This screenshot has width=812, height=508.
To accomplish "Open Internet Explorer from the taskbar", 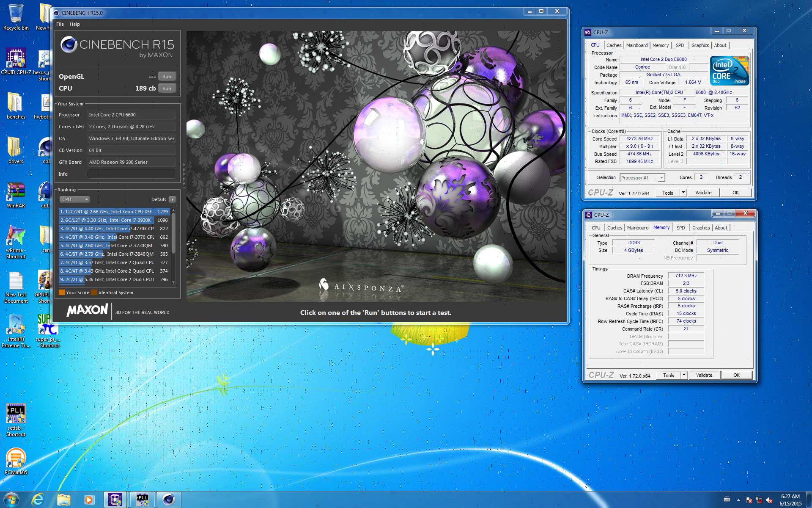I will point(38,500).
